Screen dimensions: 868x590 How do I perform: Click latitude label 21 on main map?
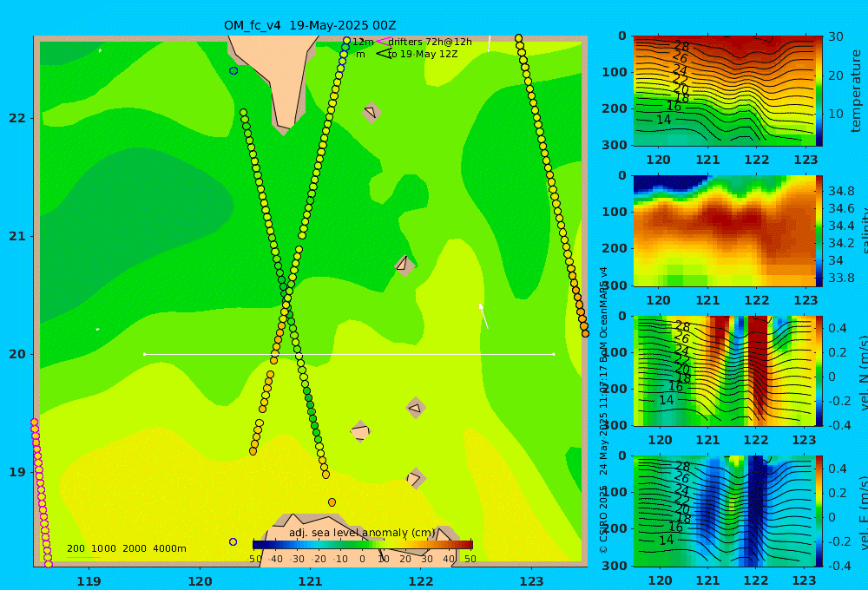pyautogui.click(x=17, y=236)
